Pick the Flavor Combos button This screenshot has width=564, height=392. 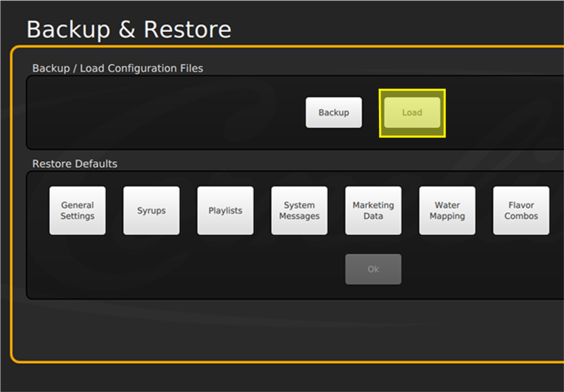pyautogui.click(x=521, y=210)
